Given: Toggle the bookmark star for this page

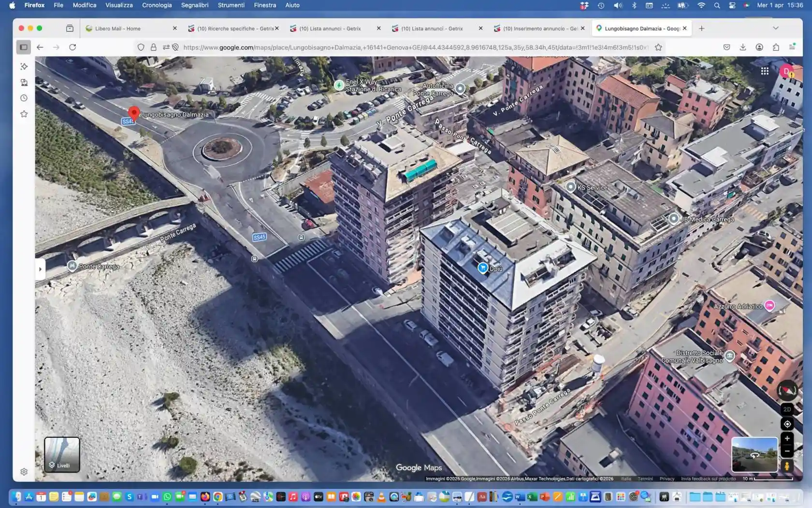Looking at the screenshot, I should (658, 47).
